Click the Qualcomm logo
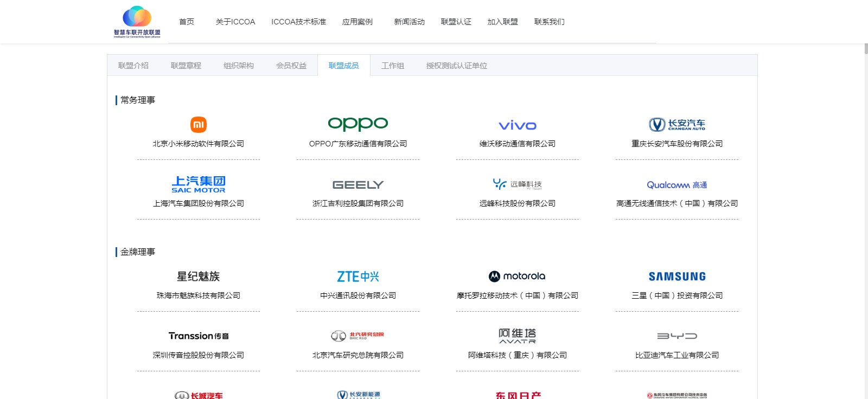This screenshot has width=868, height=399. pos(677,185)
